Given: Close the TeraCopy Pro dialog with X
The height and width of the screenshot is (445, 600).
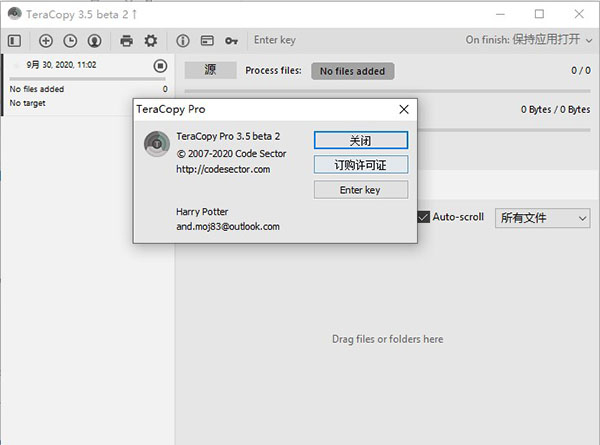Looking at the screenshot, I should click(x=404, y=109).
